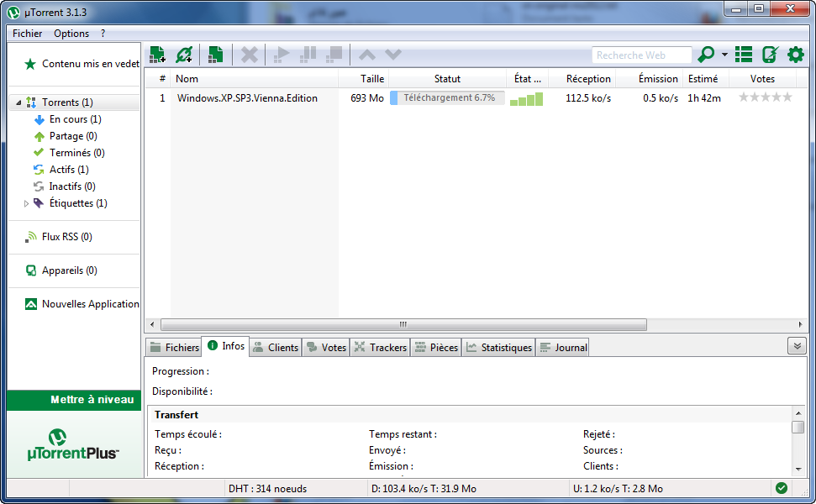
Task: Open the Options menu
Action: tap(71, 34)
